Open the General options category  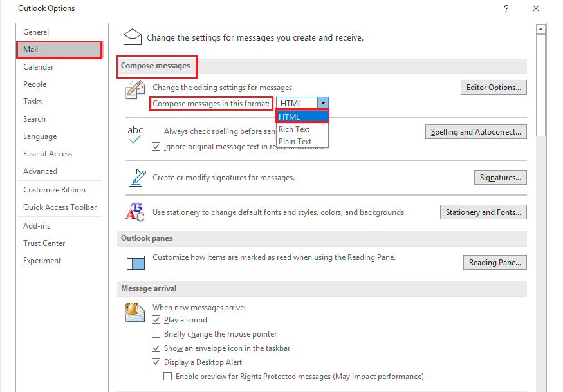coord(60,32)
